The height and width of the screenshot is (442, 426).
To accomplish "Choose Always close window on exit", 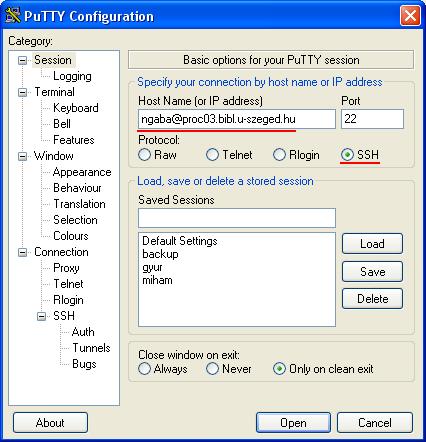I will (144, 369).
